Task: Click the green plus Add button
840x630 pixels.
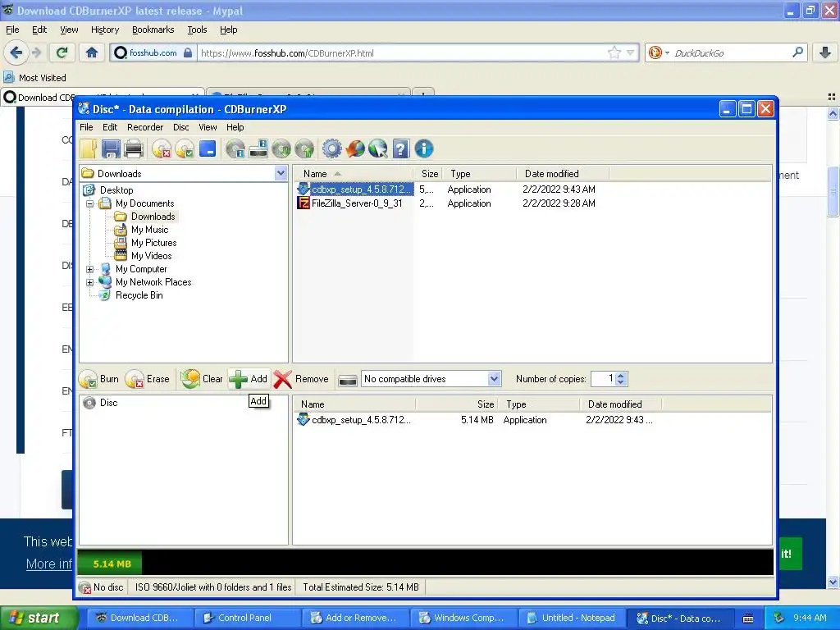Action: pos(249,379)
